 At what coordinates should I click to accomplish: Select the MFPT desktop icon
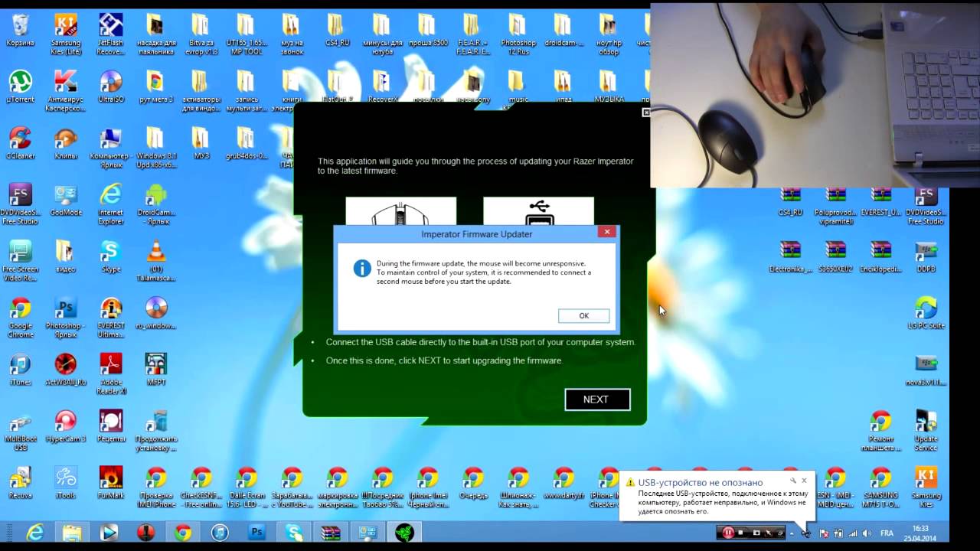pyautogui.click(x=156, y=370)
